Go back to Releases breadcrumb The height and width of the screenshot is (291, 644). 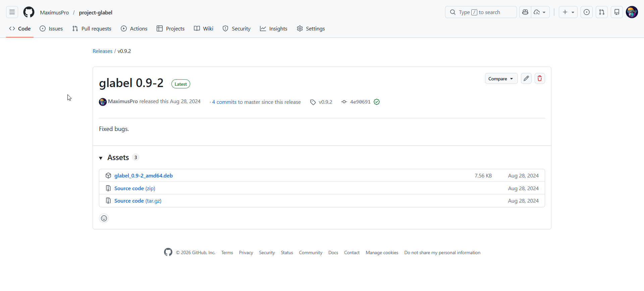click(103, 51)
